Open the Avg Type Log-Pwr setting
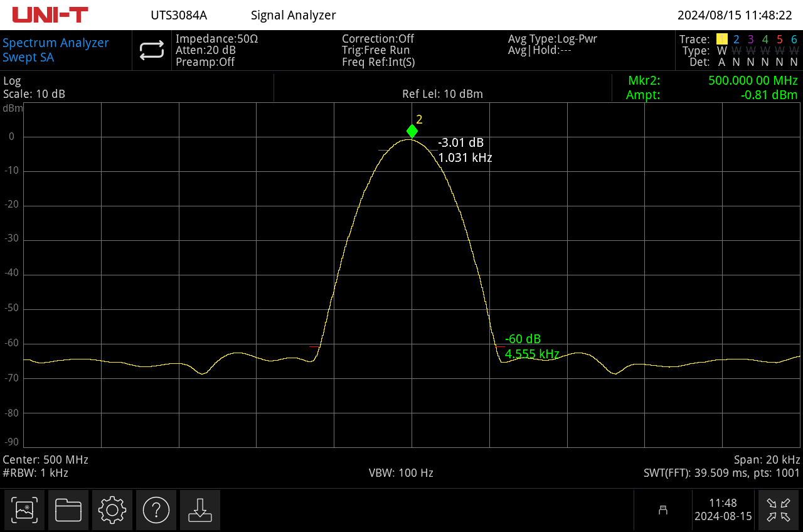The height and width of the screenshot is (532, 803). 552,39
